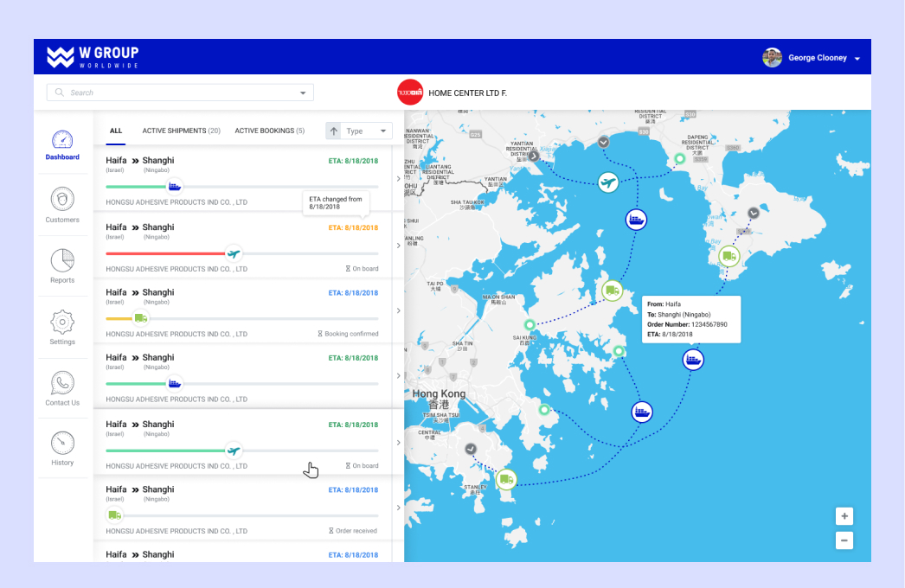905x588 pixels.
Task: Click the magnifier icon in Search box
Action: [x=59, y=93]
